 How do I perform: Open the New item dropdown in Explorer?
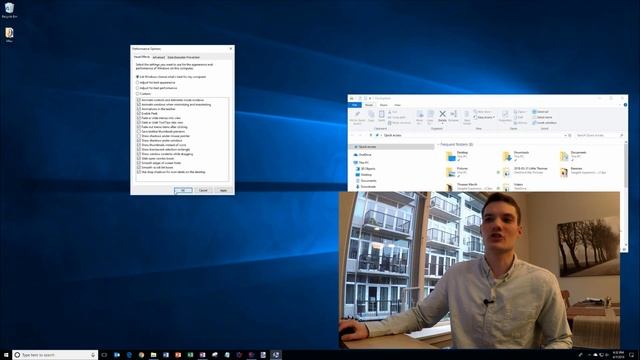point(483,111)
